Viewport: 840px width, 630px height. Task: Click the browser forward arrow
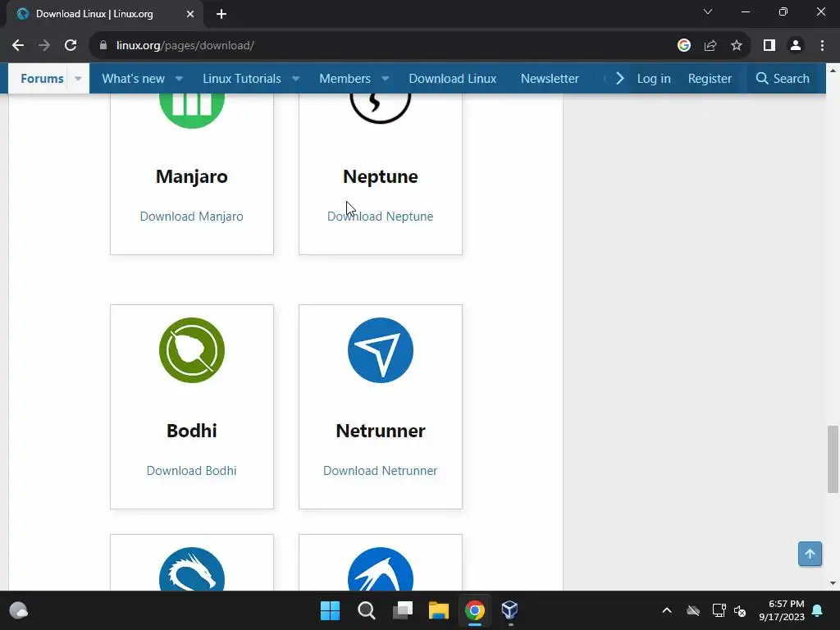[44, 46]
